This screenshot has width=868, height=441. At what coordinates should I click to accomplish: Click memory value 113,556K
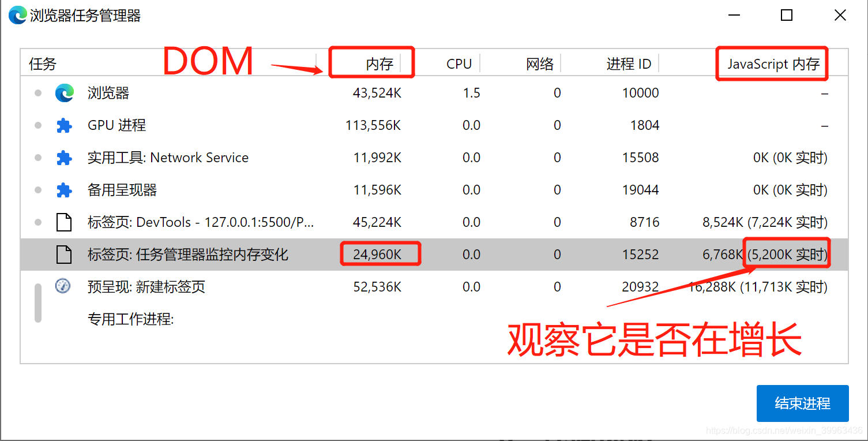(x=373, y=125)
